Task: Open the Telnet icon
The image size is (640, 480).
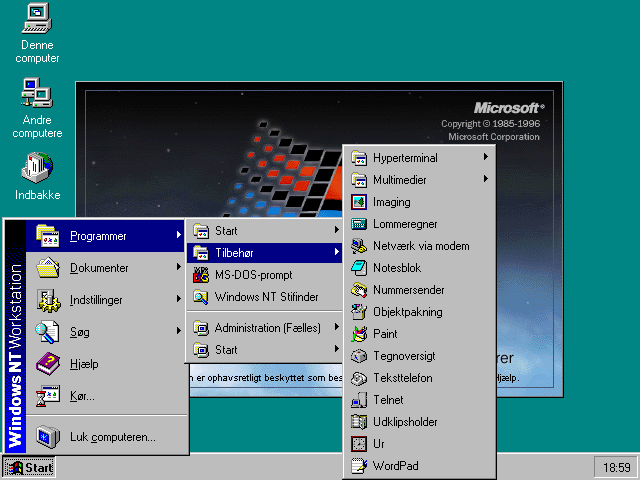Action: tap(359, 400)
